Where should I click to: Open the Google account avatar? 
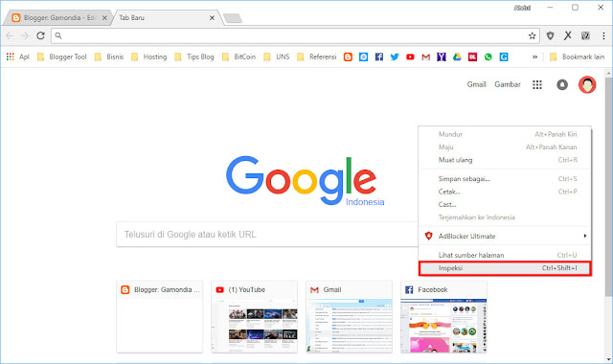pyautogui.click(x=587, y=84)
